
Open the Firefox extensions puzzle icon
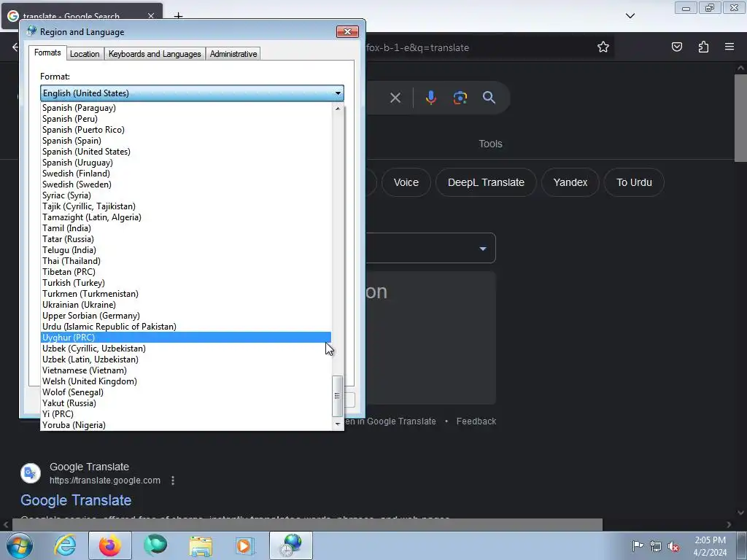click(x=703, y=47)
